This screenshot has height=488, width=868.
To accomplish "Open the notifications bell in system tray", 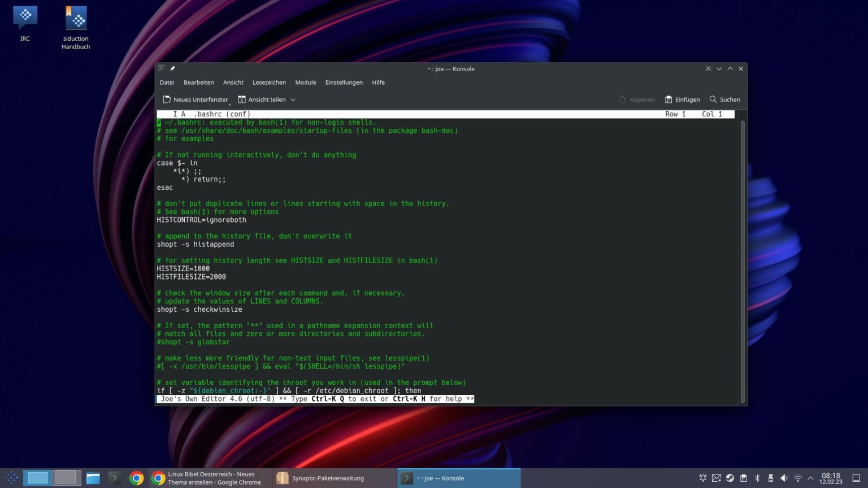I will [703, 478].
